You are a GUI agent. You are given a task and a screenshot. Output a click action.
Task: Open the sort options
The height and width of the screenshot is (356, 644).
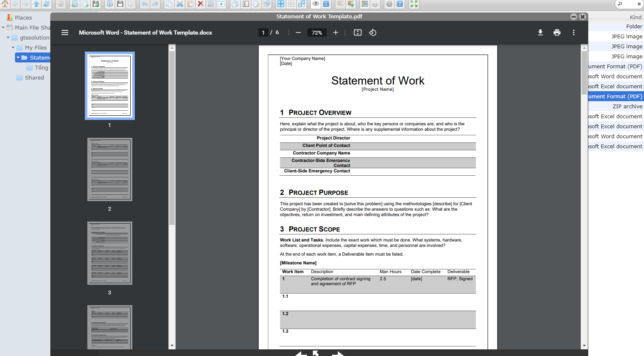[375, 4]
